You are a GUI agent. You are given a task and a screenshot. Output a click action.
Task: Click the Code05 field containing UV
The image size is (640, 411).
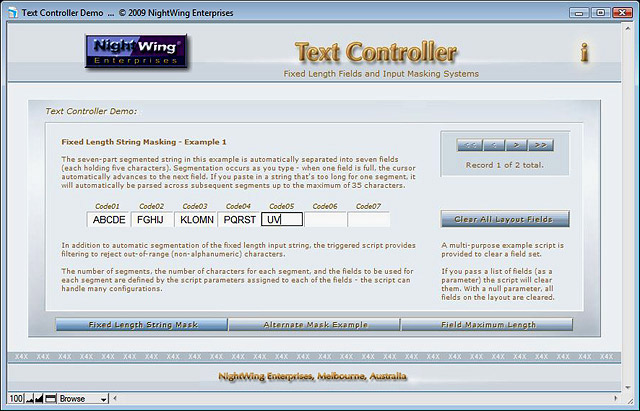pyautogui.click(x=282, y=220)
